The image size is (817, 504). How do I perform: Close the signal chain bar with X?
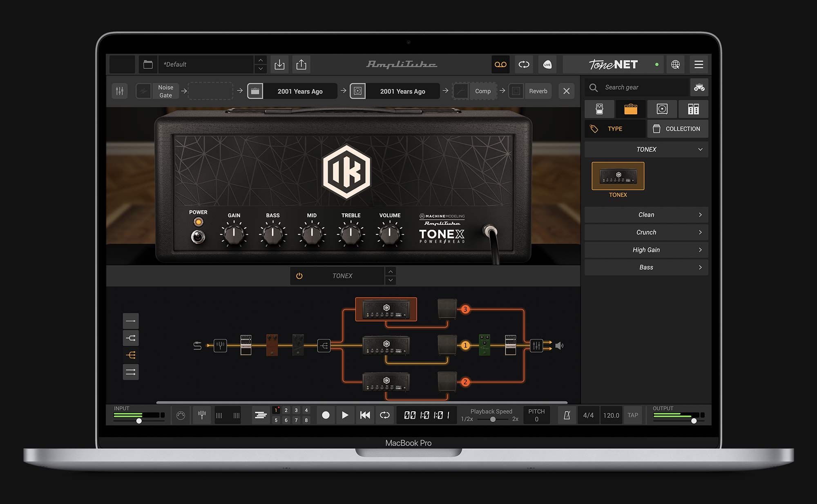(x=566, y=91)
